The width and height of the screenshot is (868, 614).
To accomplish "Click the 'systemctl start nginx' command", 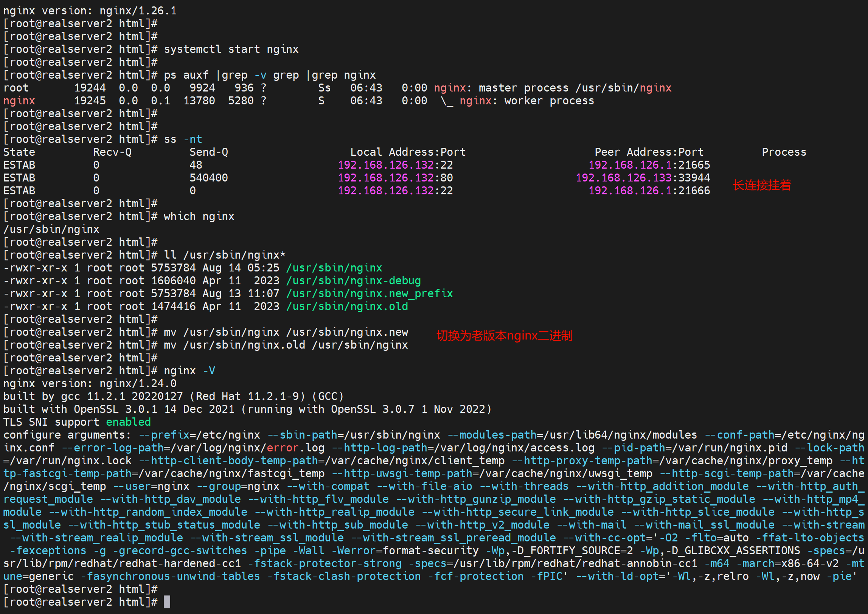I will pos(231,49).
